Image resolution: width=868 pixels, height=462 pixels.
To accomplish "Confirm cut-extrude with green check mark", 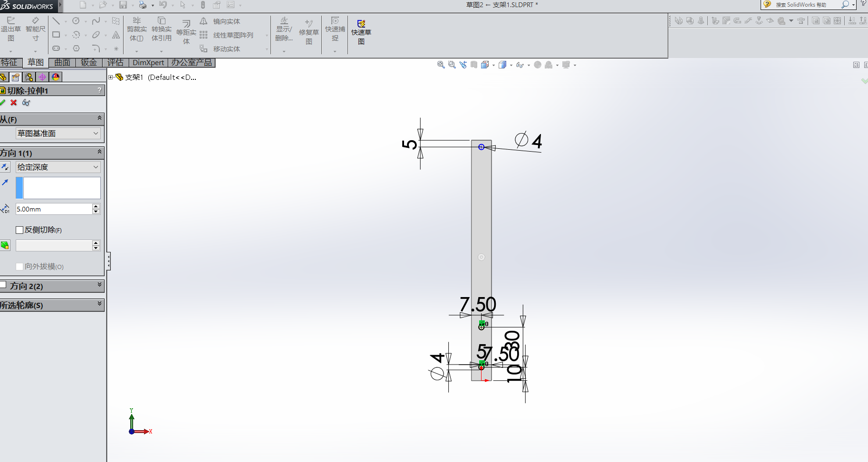I will [x=2, y=103].
